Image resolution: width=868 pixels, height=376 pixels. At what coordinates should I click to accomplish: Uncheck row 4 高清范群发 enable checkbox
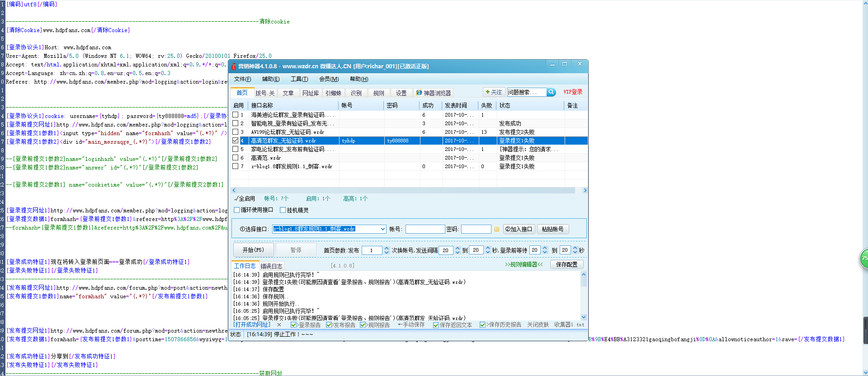pyautogui.click(x=235, y=141)
